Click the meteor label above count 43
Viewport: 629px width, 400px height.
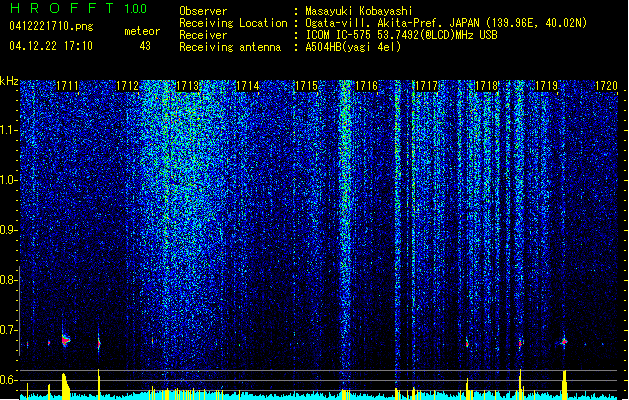click(x=142, y=31)
